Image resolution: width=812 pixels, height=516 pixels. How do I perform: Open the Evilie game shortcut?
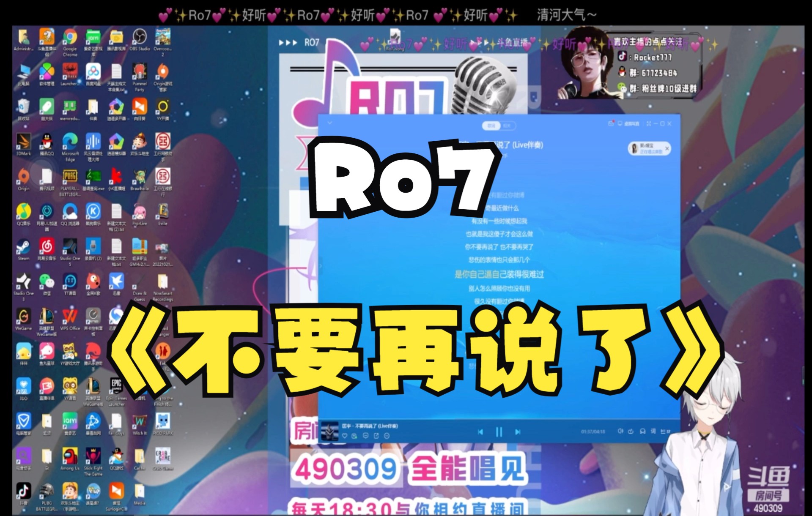point(163,214)
